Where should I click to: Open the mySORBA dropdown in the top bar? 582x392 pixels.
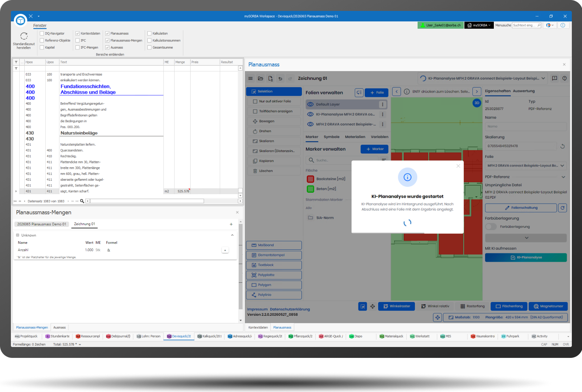(479, 25)
